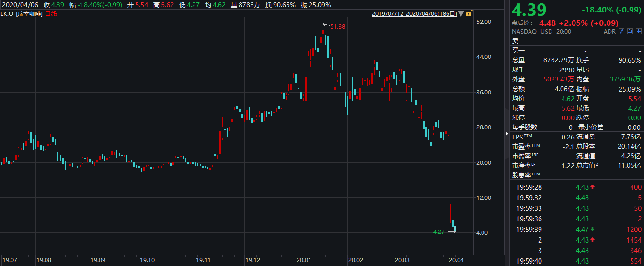Viewport: 644px width, 266px height.
Task: Click the ADR label in quote panel
Action: click(609, 31)
